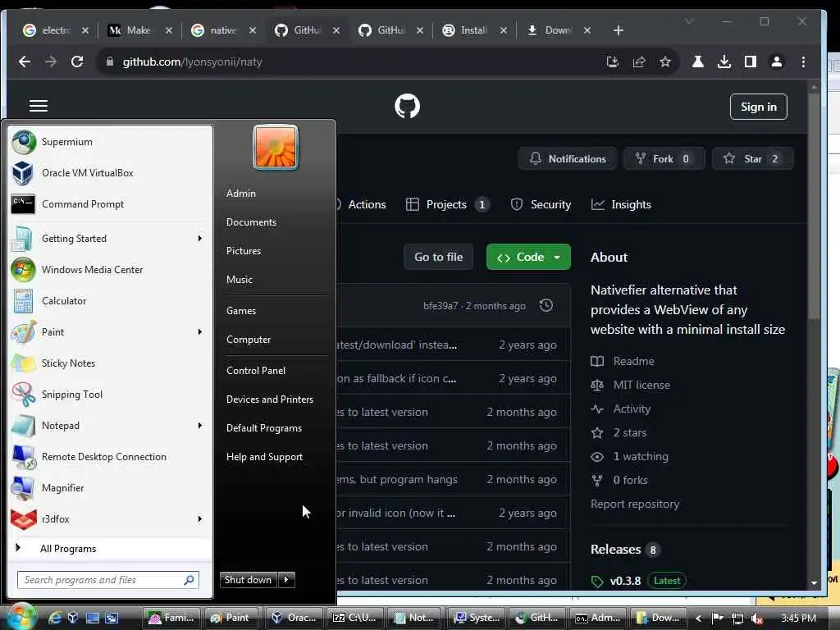Image resolution: width=840 pixels, height=630 pixels.
Task: Expand the Notepad jump list arrow
Action: tap(200, 426)
